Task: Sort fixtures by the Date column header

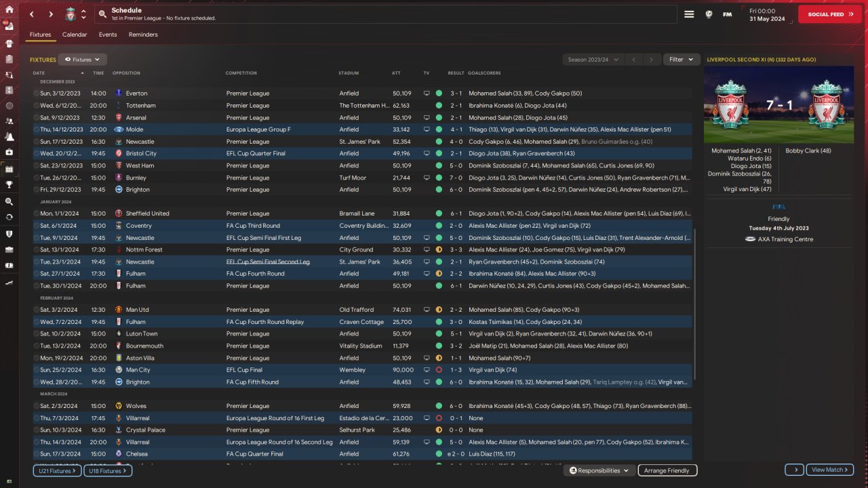Action: coord(58,73)
